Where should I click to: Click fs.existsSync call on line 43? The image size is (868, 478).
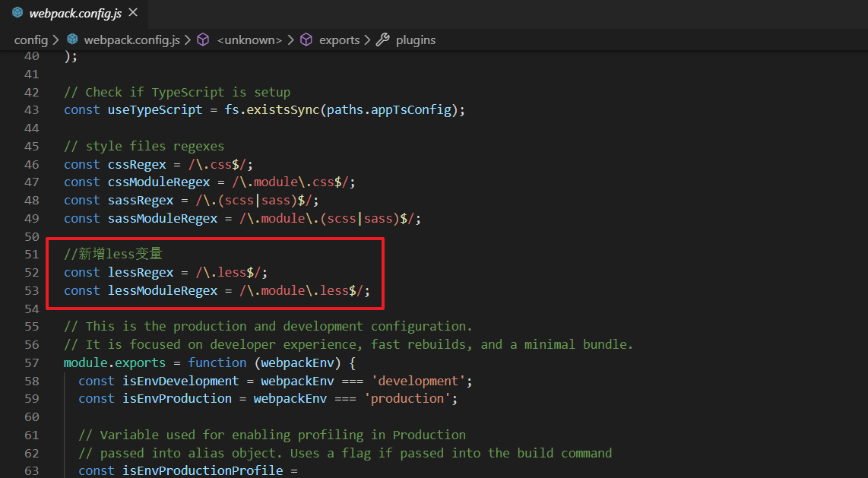coord(272,109)
